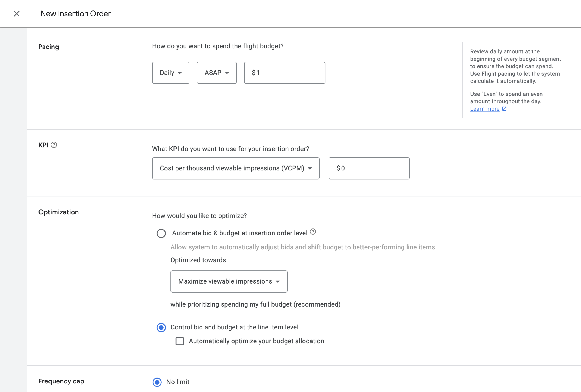The width and height of the screenshot is (581, 392).
Task: Enable Automatically optimize your budget allocation
Action: pos(179,341)
